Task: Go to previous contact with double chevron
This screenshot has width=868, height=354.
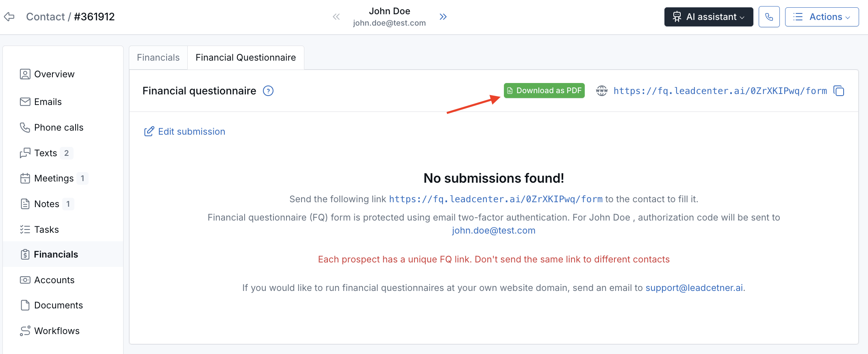Action: click(x=336, y=17)
